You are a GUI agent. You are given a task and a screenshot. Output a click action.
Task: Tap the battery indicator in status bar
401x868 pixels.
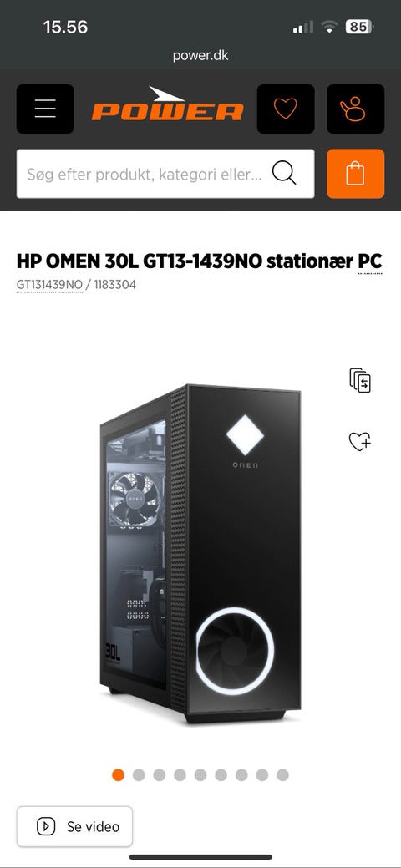(359, 27)
